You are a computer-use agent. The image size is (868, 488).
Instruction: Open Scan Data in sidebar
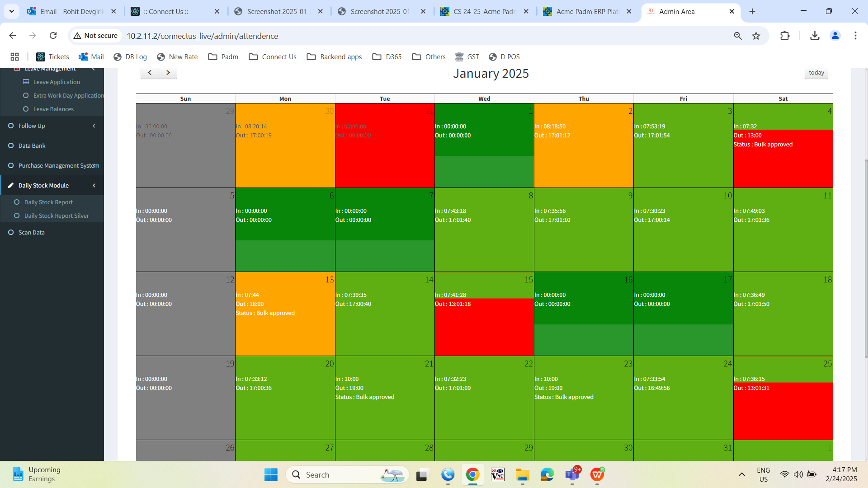tap(31, 232)
